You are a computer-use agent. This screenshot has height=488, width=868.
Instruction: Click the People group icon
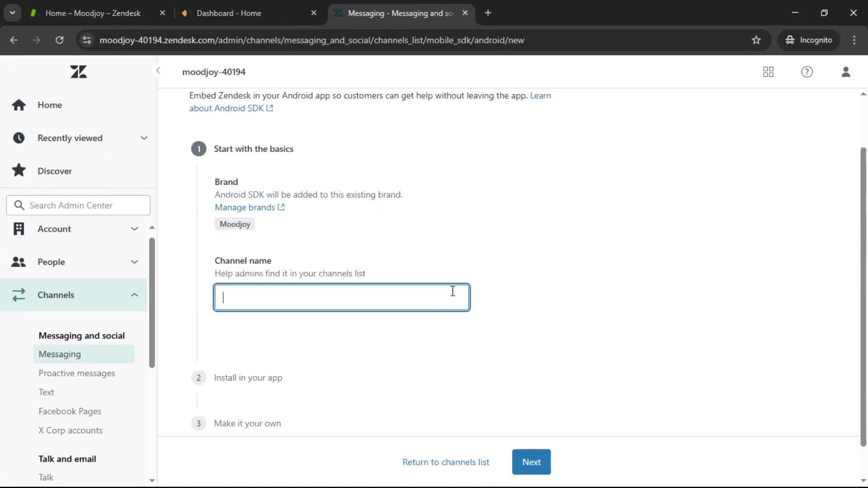19,262
